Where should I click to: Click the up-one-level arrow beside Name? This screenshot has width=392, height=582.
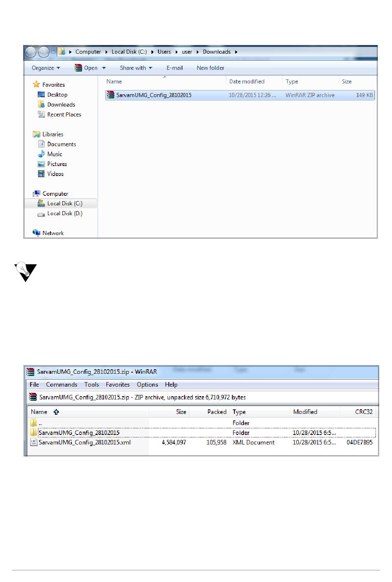(x=56, y=412)
